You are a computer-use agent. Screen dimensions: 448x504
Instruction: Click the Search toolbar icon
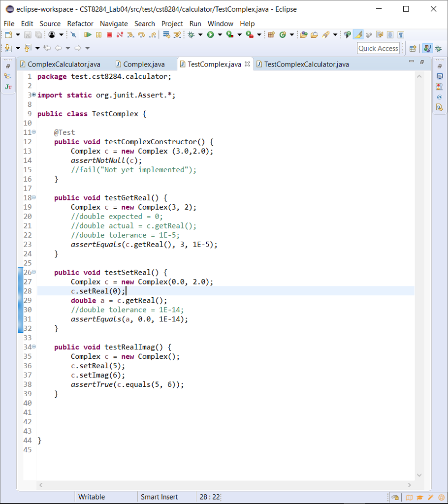[325, 34]
